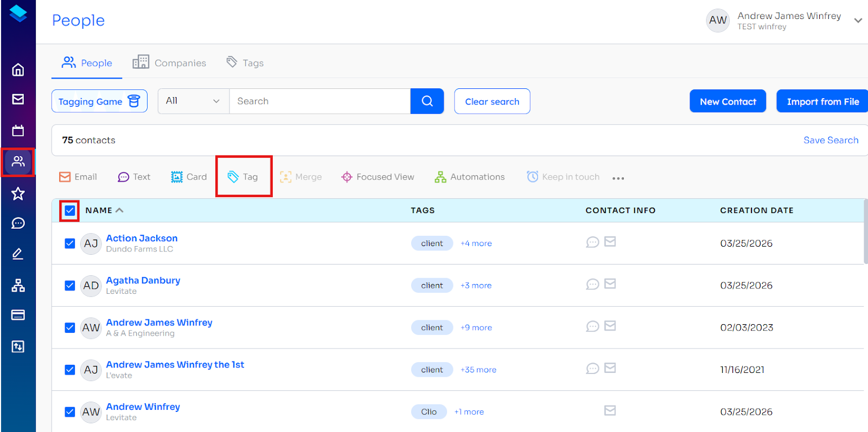
Task: Click the magnifier search button
Action: (x=427, y=101)
